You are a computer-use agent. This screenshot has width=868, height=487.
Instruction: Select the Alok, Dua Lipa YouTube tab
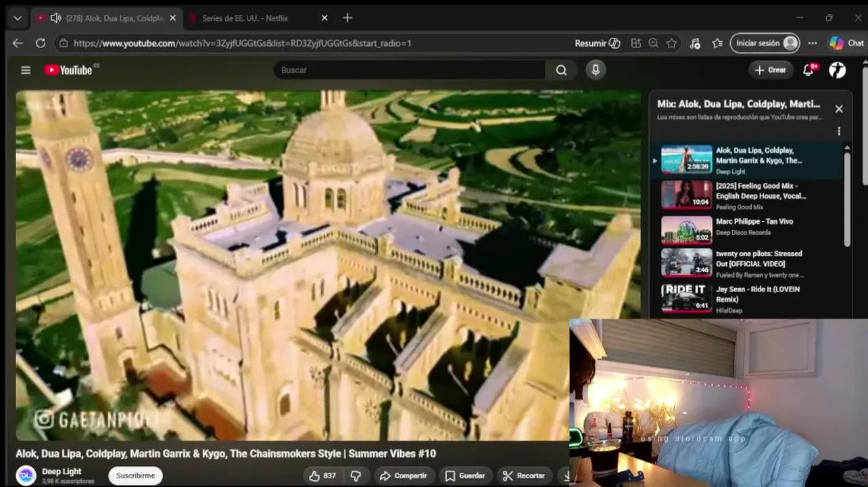pyautogui.click(x=106, y=18)
